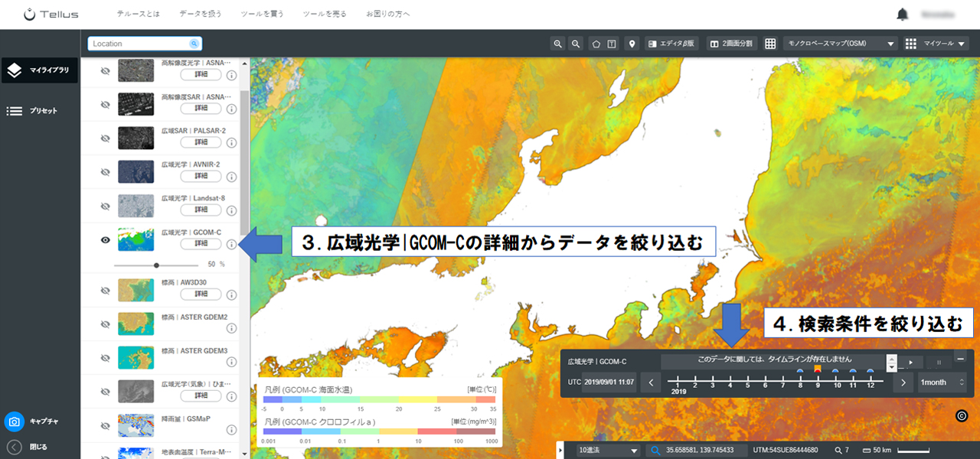Open the basemap selection dropdown

840,44
